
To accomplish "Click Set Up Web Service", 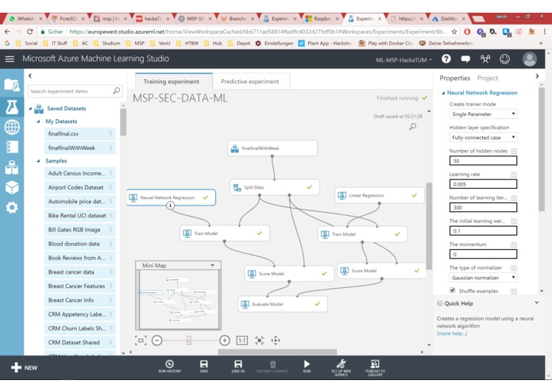I will tap(341, 367).
